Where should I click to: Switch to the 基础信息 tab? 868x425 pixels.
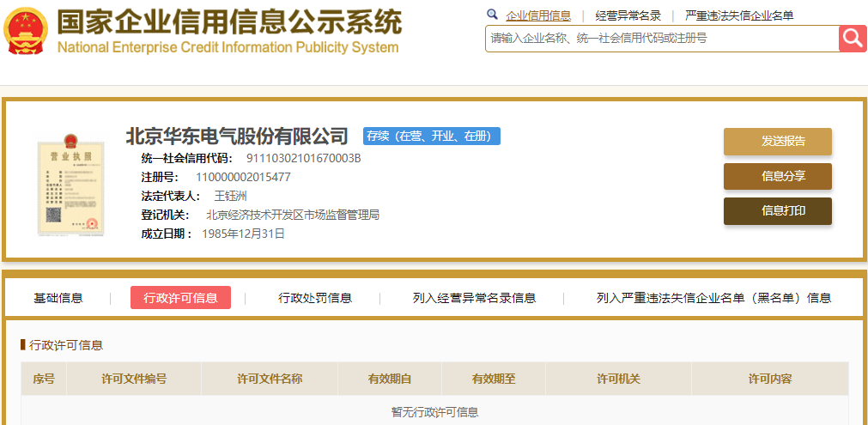pyautogui.click(x=58, y=298)
